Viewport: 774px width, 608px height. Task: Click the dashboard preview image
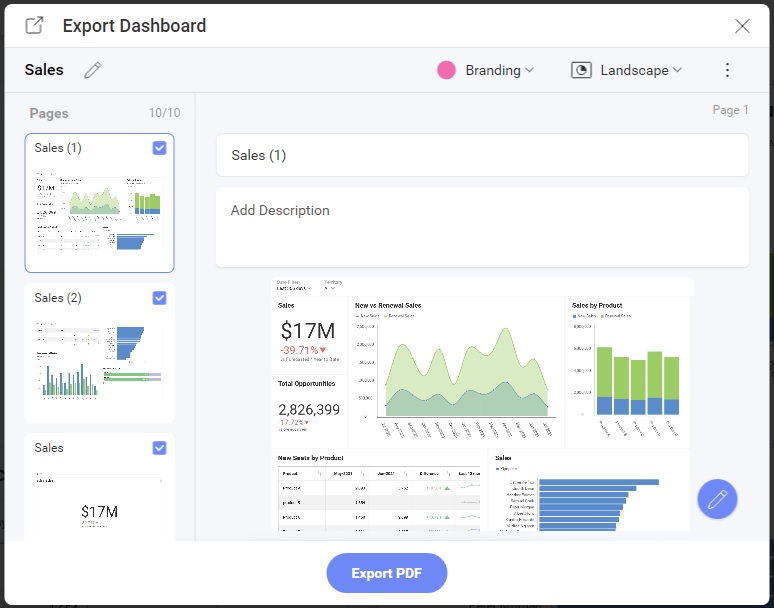tap(482, 403)
